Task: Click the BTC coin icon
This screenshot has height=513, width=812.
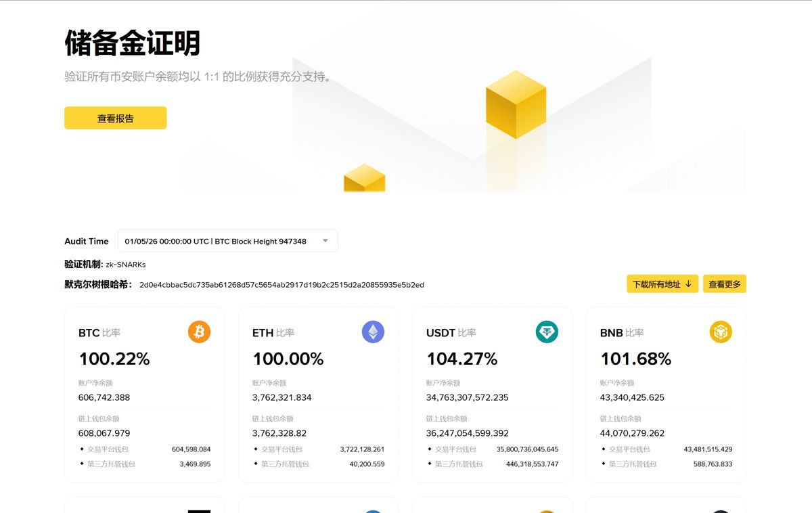Action: [x=199, y=332]
